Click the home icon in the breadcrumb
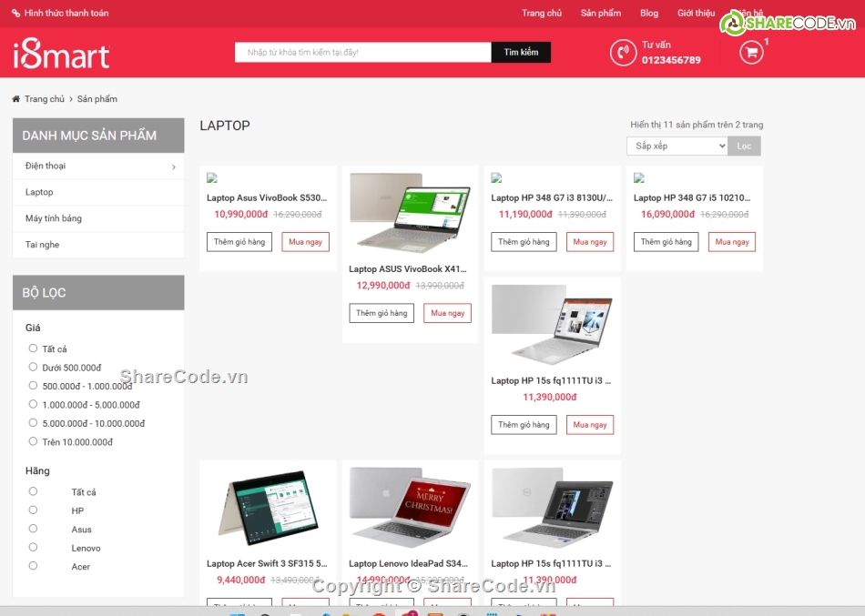Image resolution: width=865 pixels, height=616 pixels. (x=16, y=99)
